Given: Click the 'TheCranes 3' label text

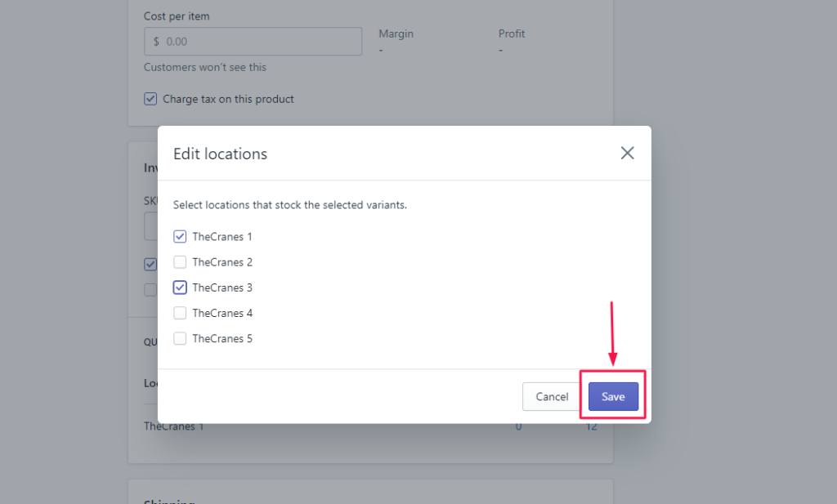Looking at the screenshot, I should (x=222, y=288).
